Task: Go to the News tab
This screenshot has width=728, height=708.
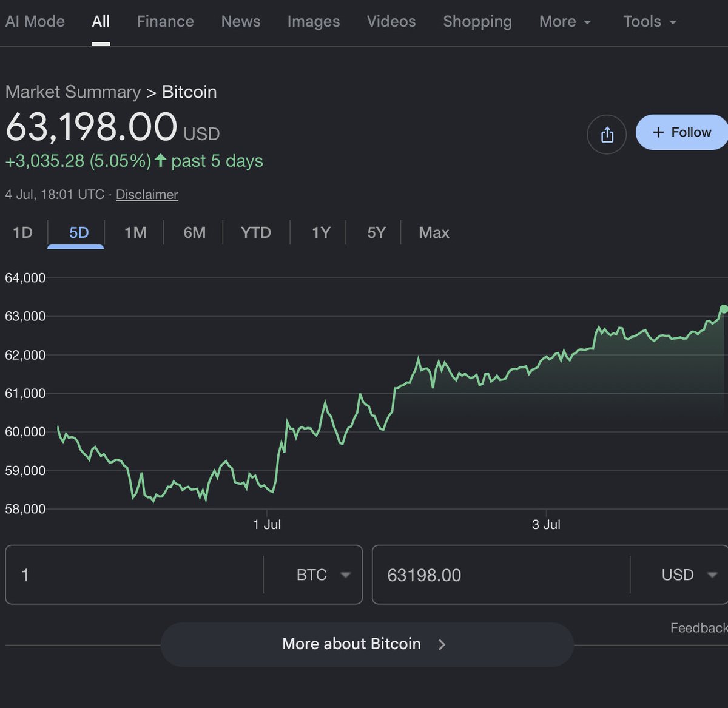Action: click(240, 21)
